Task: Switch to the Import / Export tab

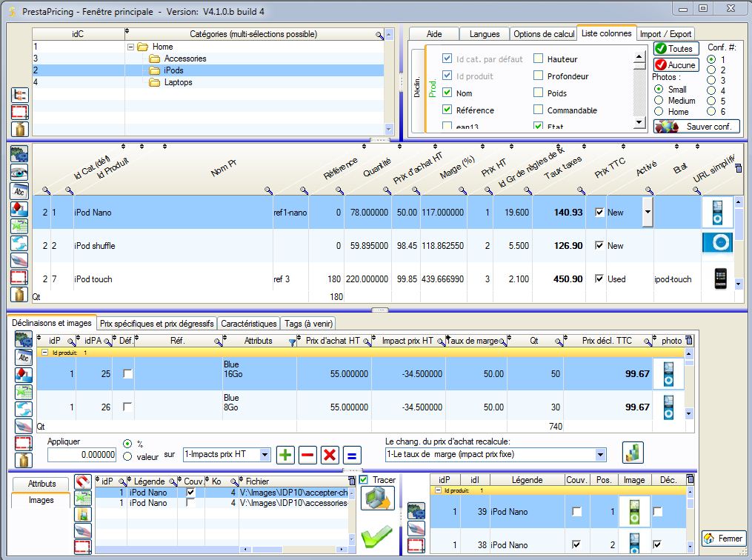Action: [665, 34]
